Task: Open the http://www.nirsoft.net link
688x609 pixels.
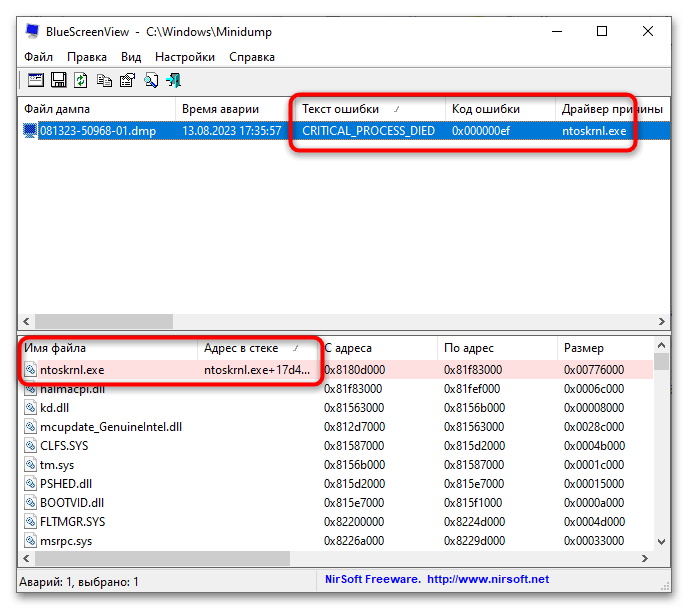Action: [488, 579]
